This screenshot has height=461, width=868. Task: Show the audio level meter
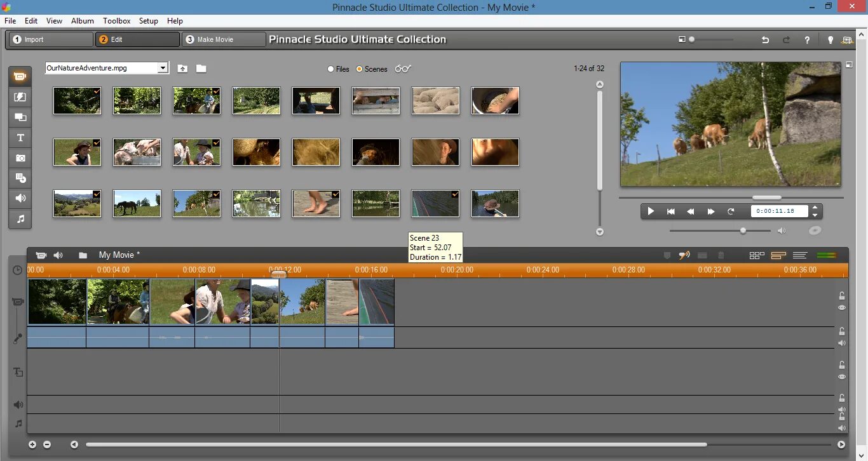click(x=827, y=255)
